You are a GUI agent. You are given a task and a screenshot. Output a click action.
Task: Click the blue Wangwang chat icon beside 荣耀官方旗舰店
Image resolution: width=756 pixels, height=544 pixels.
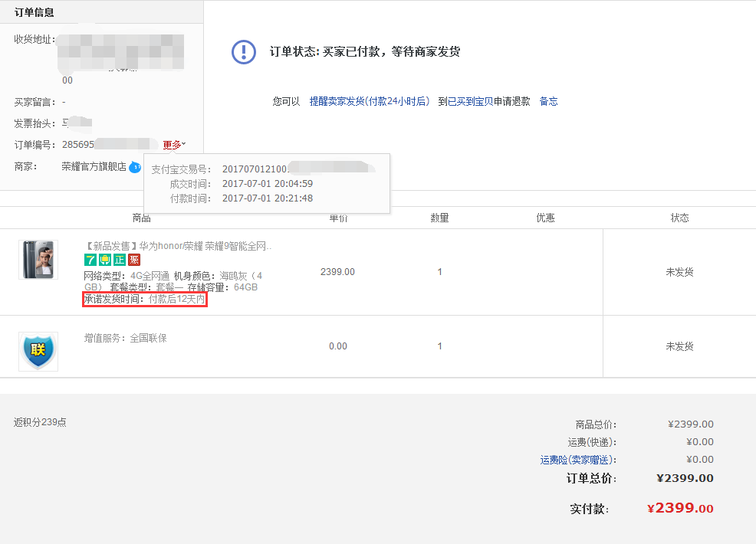coord(136,167)
